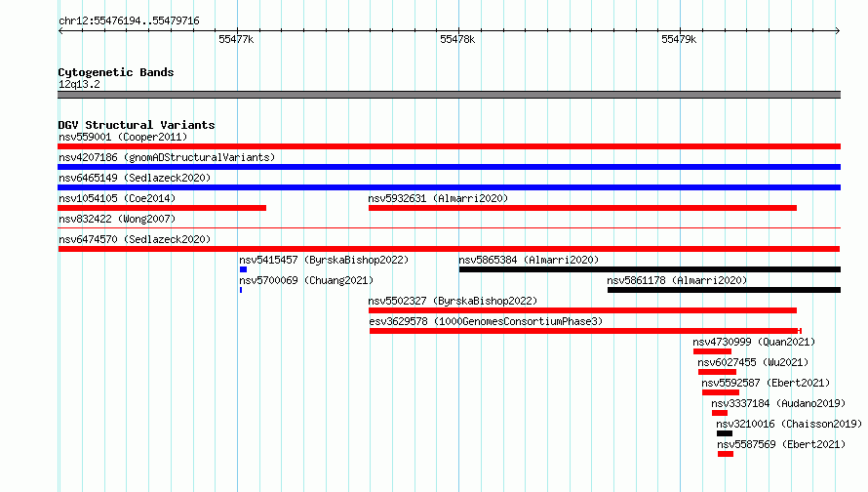Click the nsv6027455 (Wu2021) label
The image size is (868, 492).
[753, 362]
